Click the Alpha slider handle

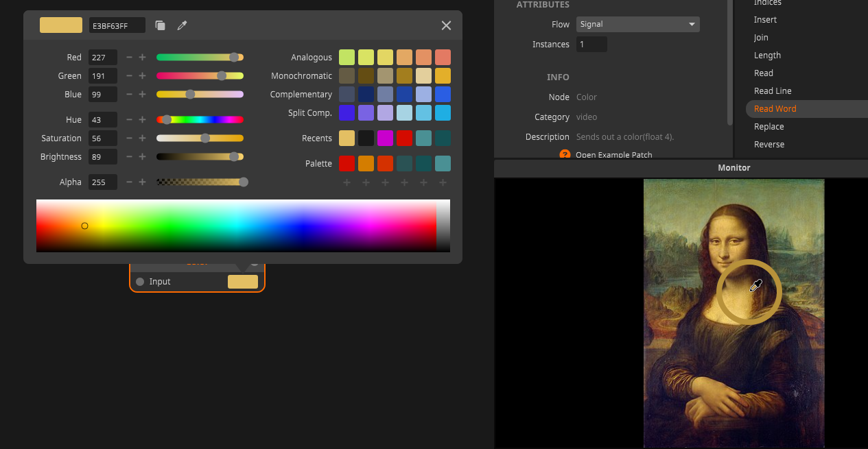[243, 182]
